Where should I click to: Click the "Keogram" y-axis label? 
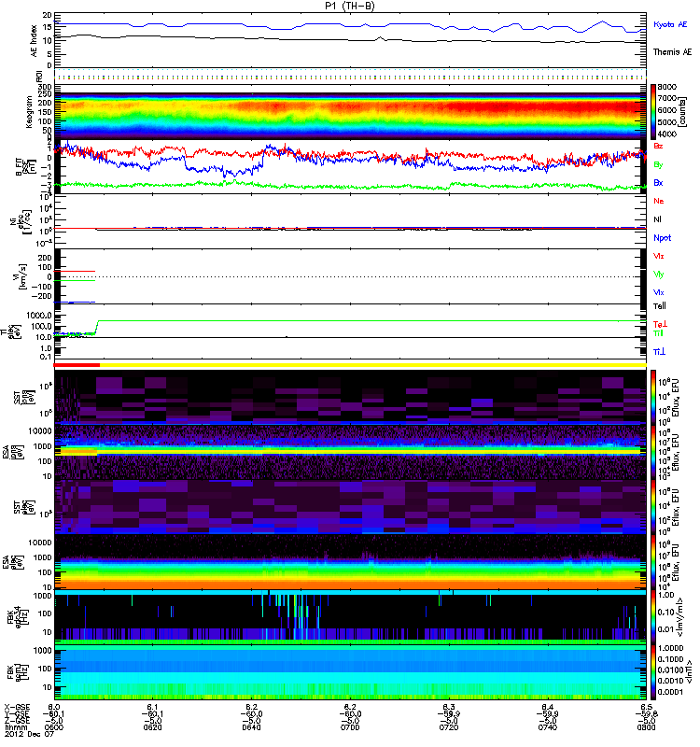coord(29,111)
